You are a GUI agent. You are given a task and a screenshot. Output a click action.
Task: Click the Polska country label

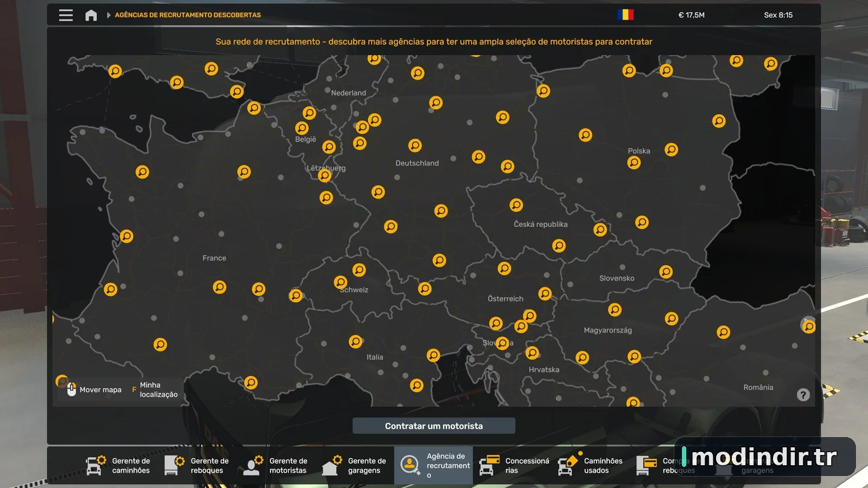point(639,151)
